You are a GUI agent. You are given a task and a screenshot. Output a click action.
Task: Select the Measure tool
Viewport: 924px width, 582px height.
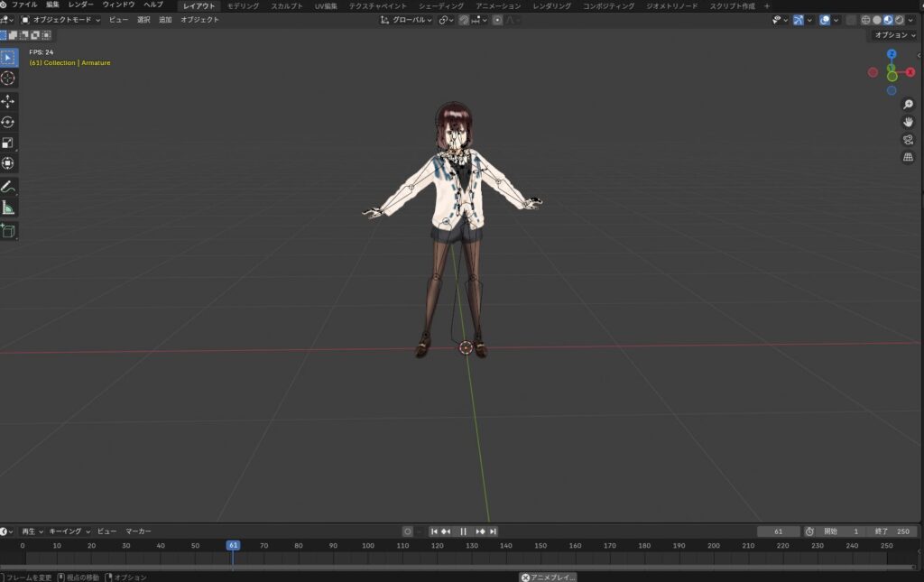point(8,208)
